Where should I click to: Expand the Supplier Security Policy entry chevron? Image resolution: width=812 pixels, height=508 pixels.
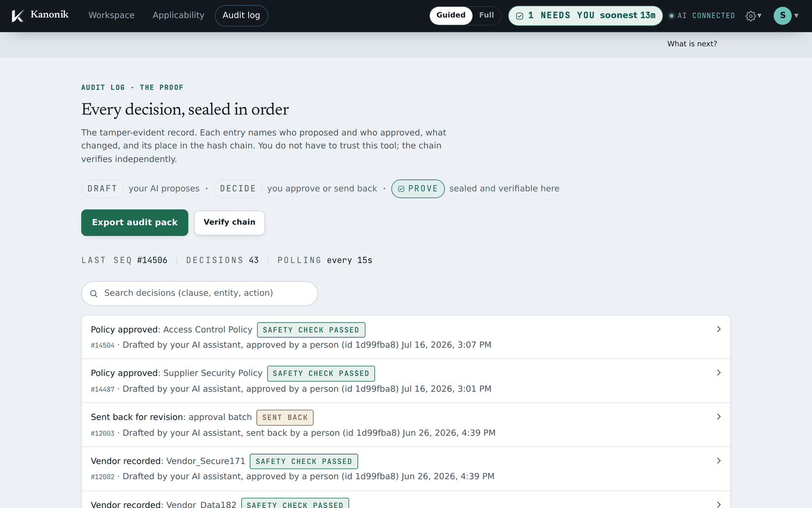click(719, 373)
